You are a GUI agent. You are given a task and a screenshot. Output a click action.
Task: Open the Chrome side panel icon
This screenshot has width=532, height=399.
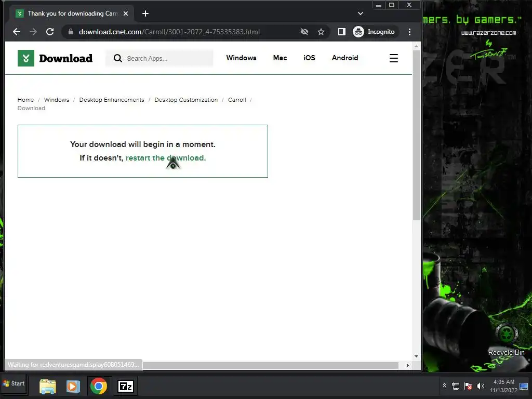coord(342,32)
